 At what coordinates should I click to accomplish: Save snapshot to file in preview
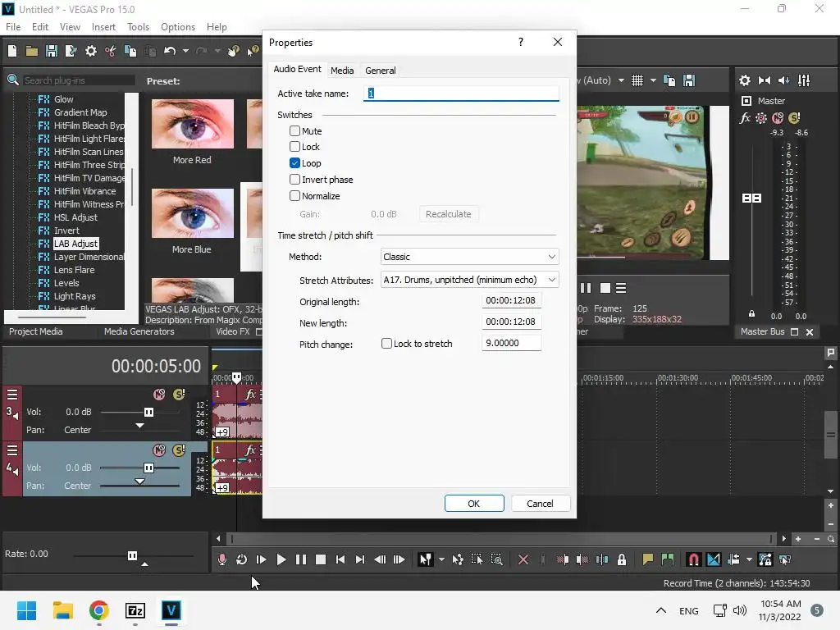click(689, 80)
